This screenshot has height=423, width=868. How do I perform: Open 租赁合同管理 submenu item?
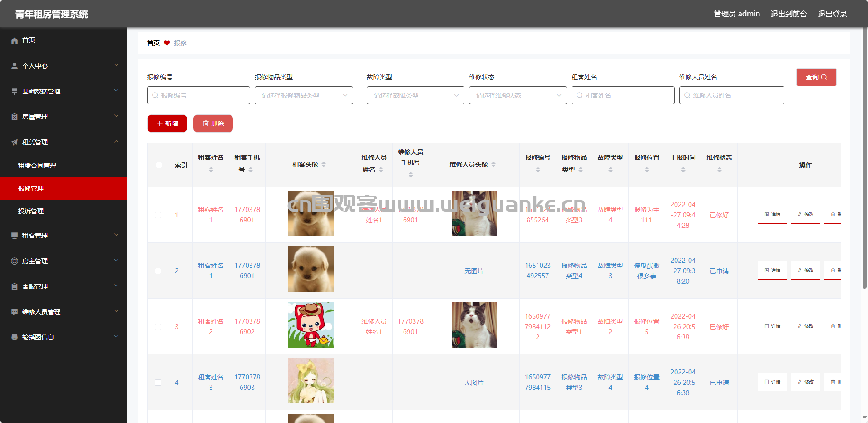(x=64, y=166)
